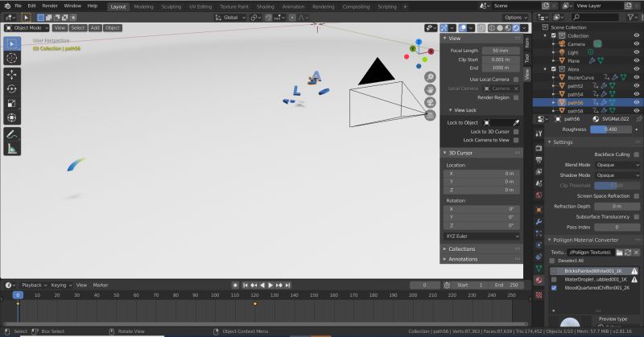Open the Render menu
This screenshot has width=644, height=337.
[50, 6]
